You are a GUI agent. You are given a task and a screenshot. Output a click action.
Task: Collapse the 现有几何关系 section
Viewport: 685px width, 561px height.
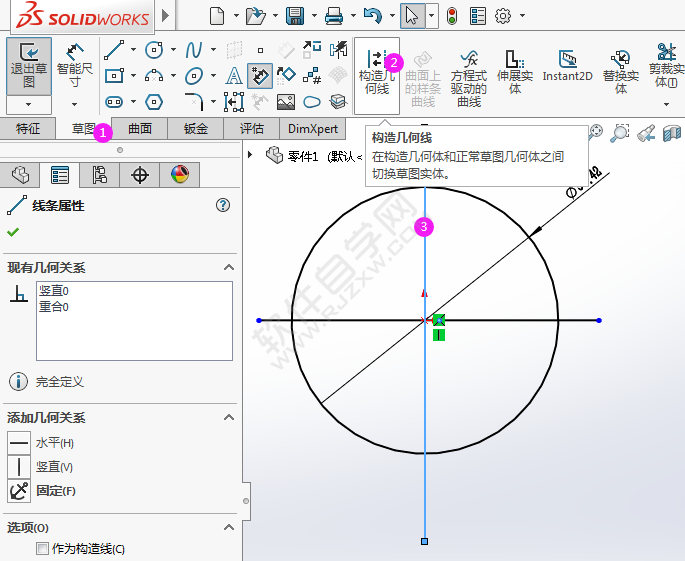coord(228,268)
